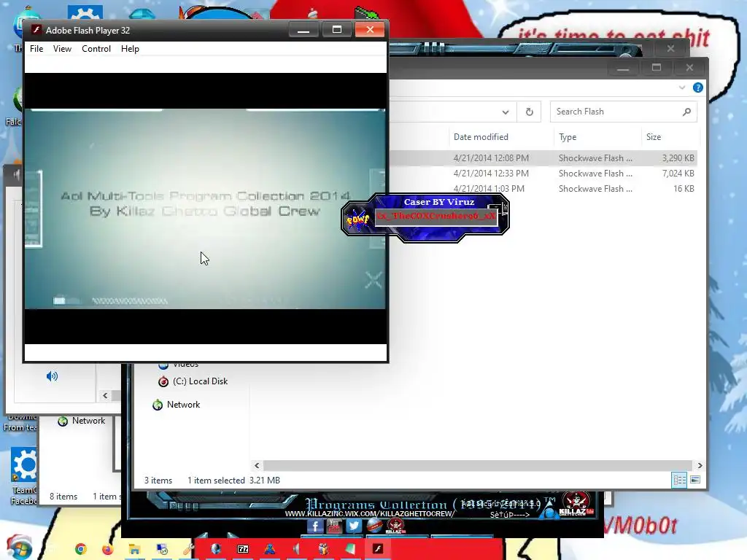The image size is (747, 560).
Task: Open the Windows Start button
Action: tap(19, 548)
